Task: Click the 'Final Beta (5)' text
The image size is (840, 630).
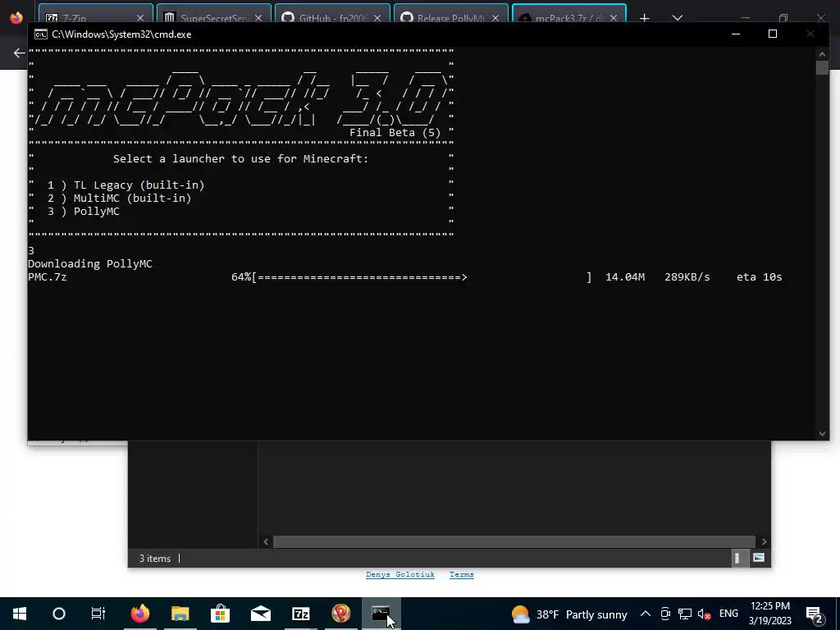Action: 395,132
